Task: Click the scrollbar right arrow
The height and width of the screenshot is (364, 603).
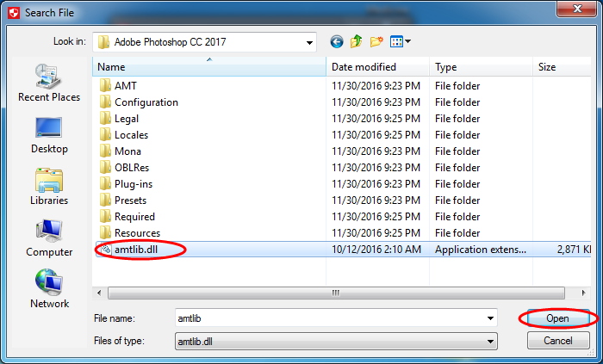Action: pos(584,293)
